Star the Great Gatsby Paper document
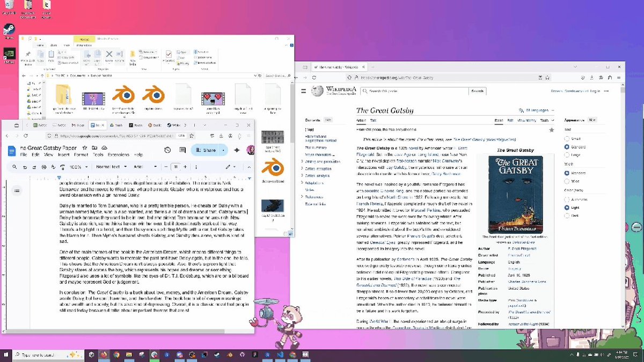Viewport: 644px width, 362px height. 85,148
